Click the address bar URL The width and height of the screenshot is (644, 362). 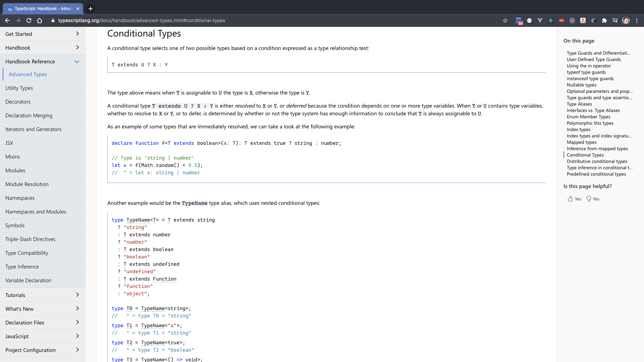(142, 20)
